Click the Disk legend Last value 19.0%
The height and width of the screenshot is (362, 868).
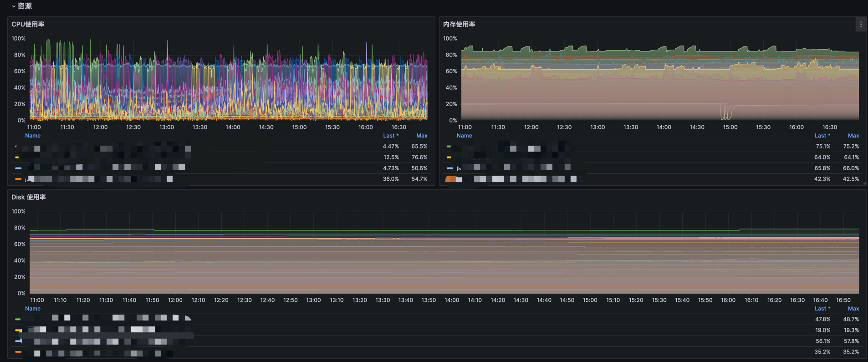[x=822, y=331]
